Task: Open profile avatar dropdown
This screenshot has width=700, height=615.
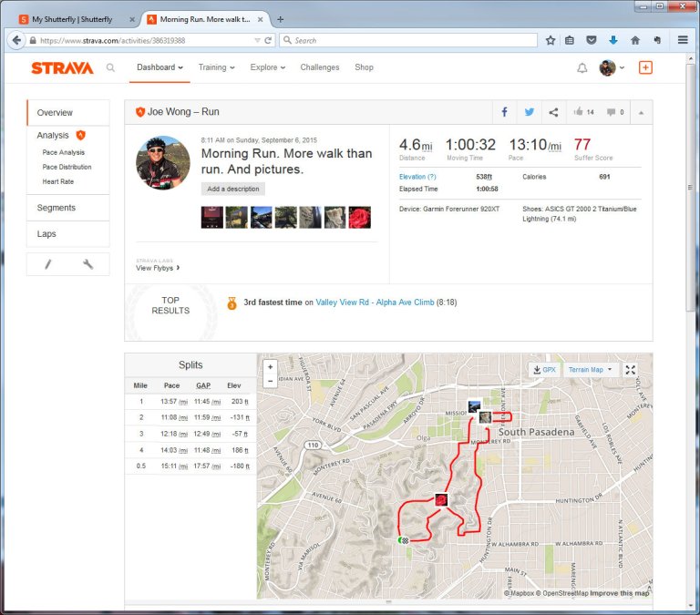Action: (x=612, y=67)
